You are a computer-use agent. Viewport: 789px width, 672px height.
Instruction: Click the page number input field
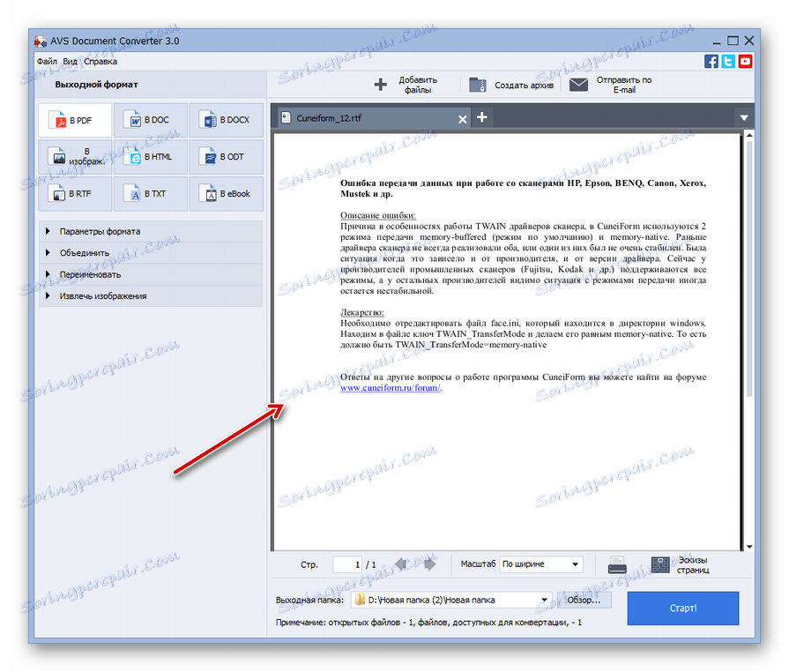347,564
